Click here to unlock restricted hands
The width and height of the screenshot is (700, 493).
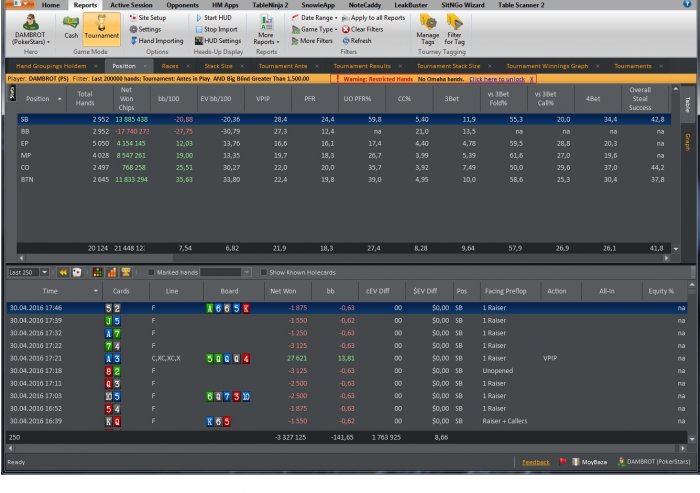click(497, 78)
